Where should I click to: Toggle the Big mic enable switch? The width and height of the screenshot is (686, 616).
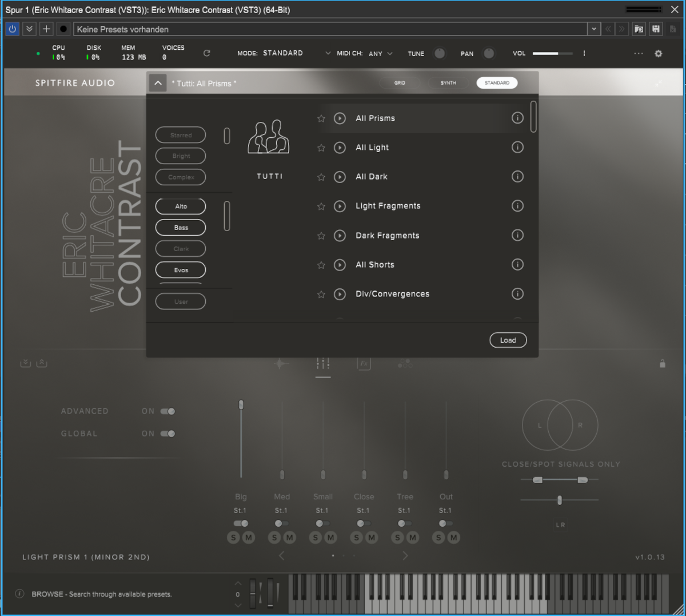point(241,523)
